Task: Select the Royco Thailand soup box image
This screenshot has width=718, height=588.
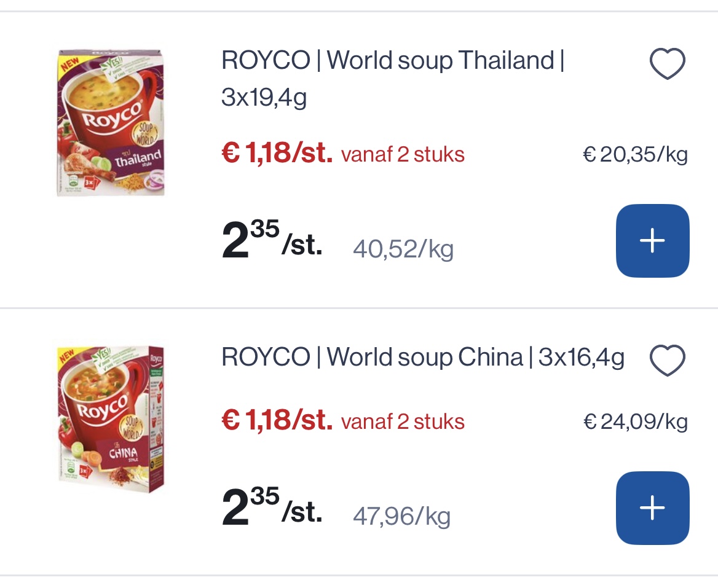Action: tap(111, 121)
